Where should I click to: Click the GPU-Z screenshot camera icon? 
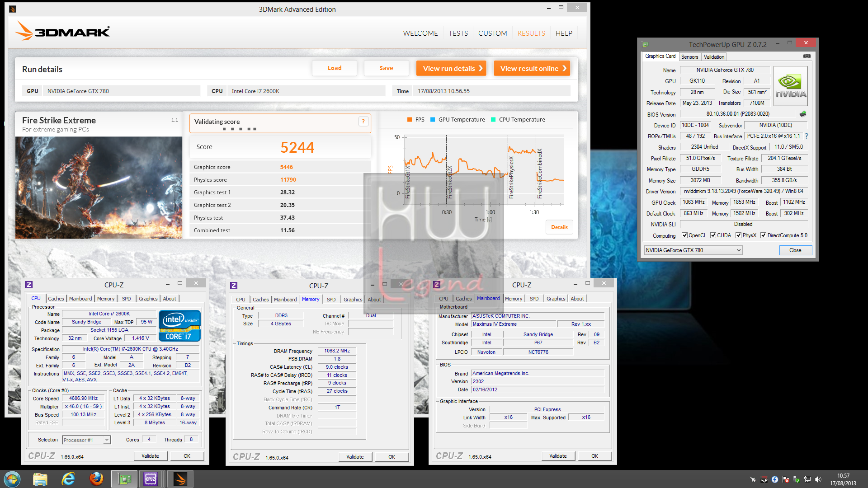click(x=807, y=56)
